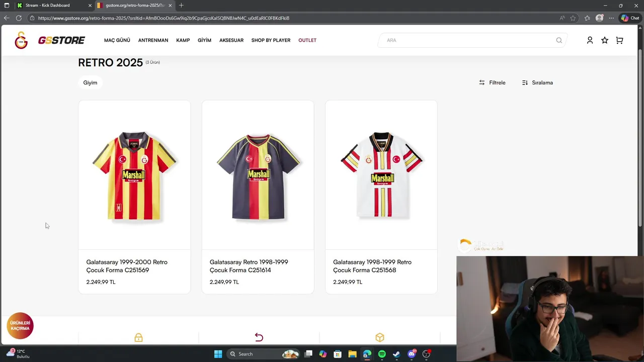Go back to the previous page
This screenshot has width=644, height=362.
coord(7,18)
